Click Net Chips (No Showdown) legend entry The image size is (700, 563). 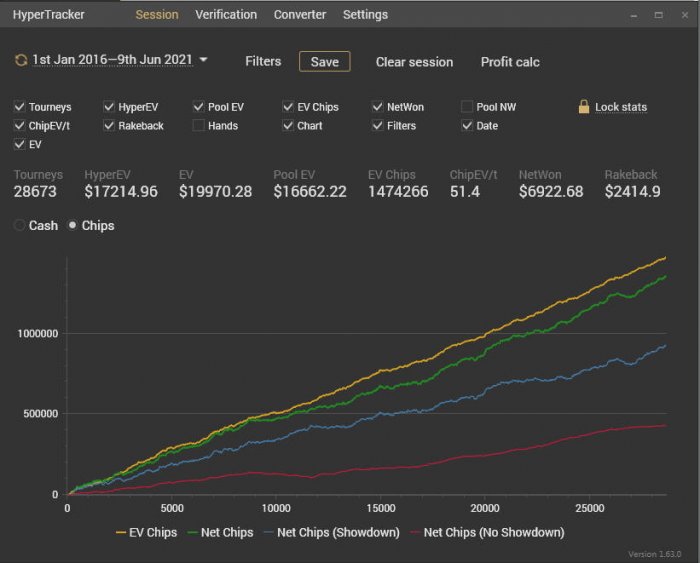[x=488, y=533]
